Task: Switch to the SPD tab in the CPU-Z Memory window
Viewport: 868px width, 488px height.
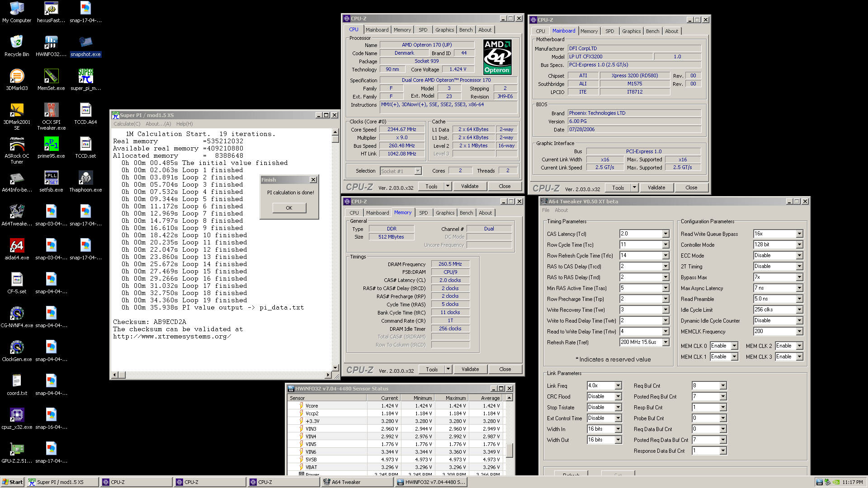Action: [x=423, y=213]
